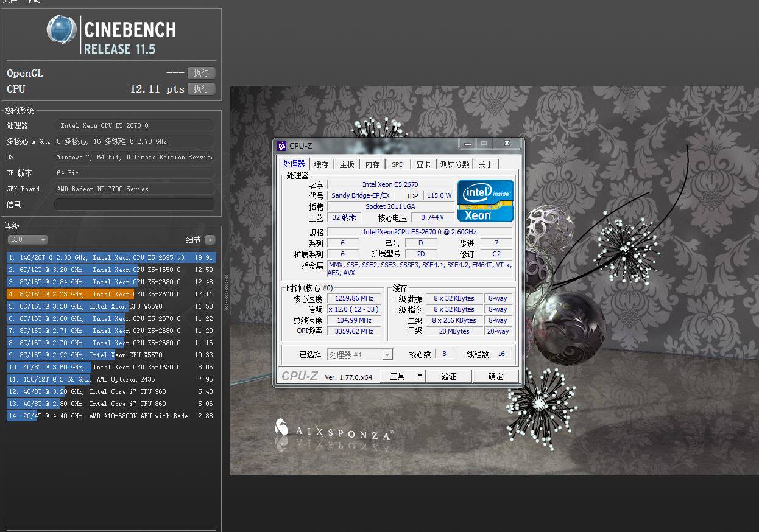Click the 核心电压 value 0.744 V
Screen dimensions: 759x532
click(432, 217)
